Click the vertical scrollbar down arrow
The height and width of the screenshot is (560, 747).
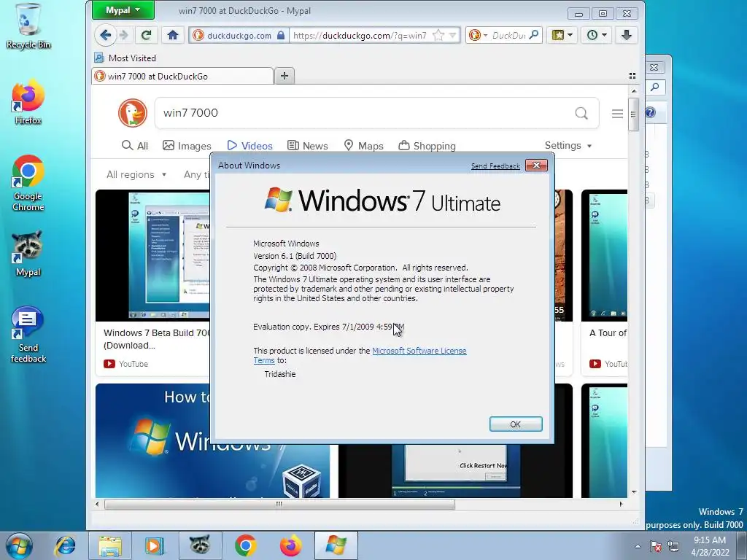pos(634,492)
